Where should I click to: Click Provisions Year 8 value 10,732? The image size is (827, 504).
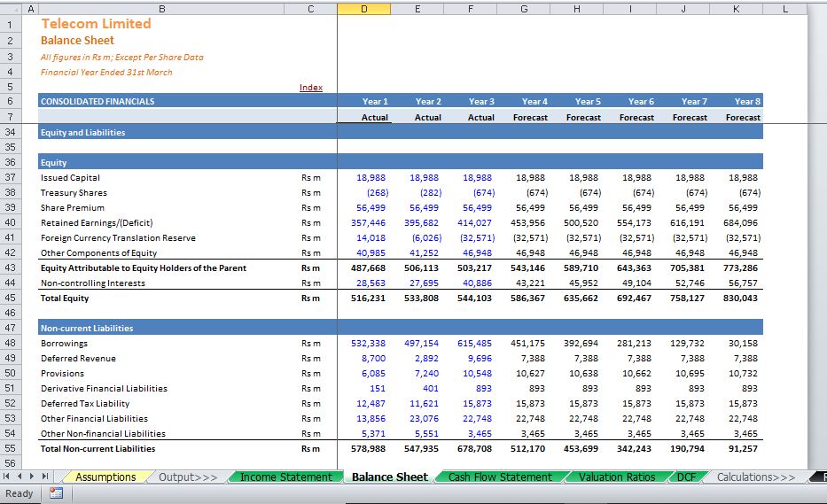[x=743, y=373]
